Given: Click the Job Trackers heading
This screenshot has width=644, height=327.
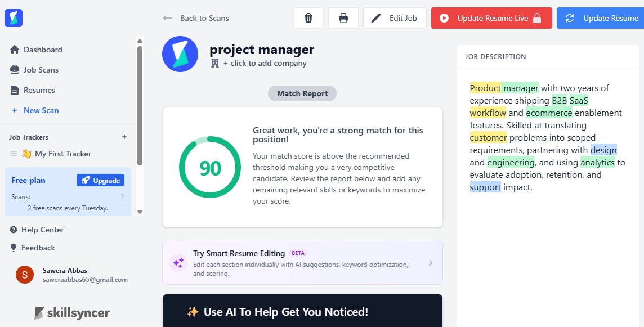Looking at the screenshot, I should point(29,137).
